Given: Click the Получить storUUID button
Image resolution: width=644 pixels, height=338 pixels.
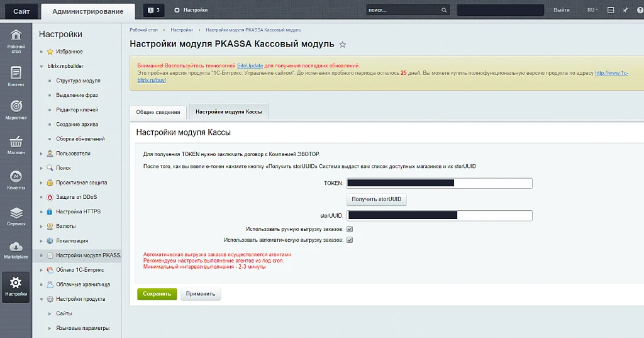Looking at the screenshot, I should point(377,200).
